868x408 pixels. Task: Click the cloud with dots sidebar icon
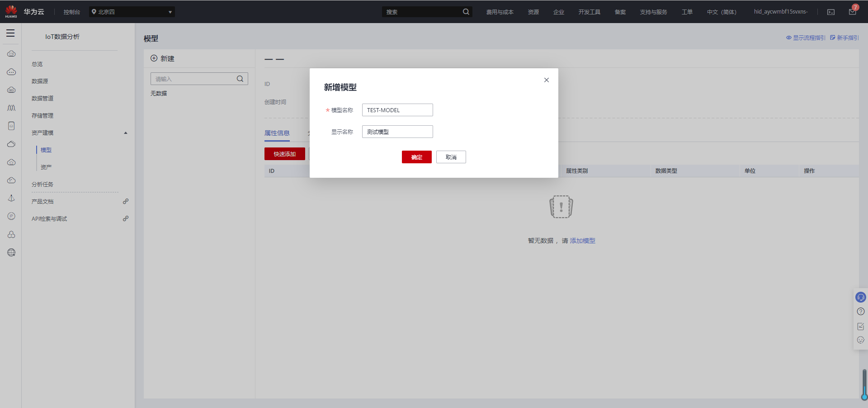pos(11,72)
